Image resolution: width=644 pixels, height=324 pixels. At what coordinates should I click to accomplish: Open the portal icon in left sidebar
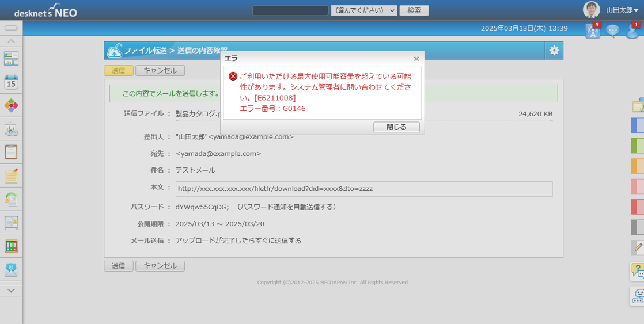[11, 58]
